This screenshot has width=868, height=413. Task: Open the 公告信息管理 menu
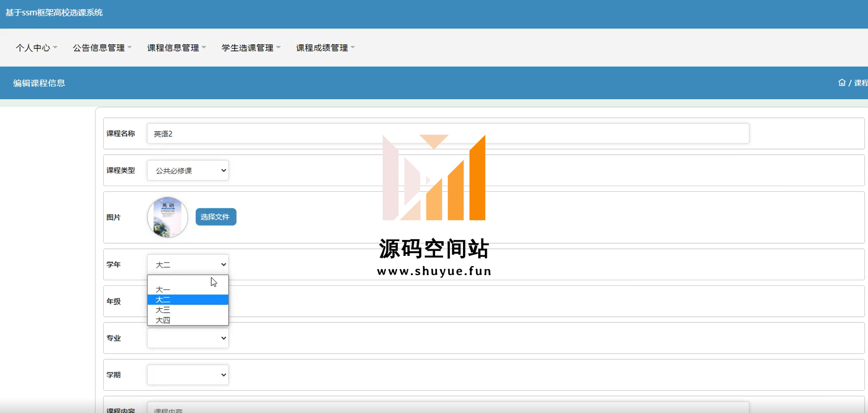(x=102, y=48)
